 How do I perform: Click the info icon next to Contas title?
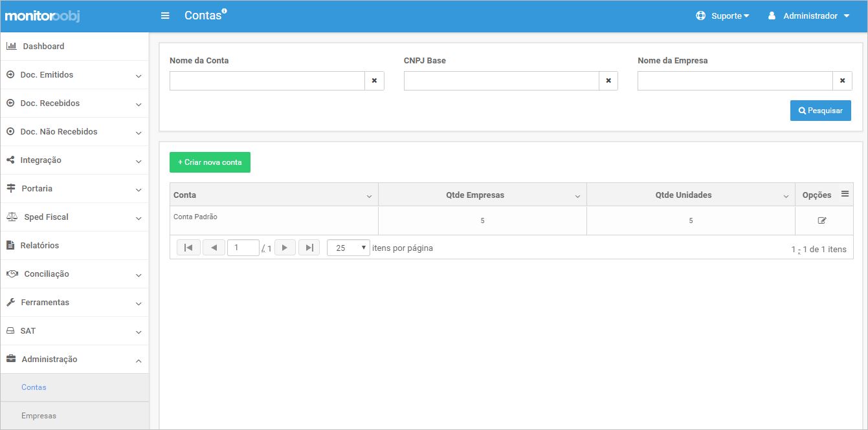pos(224,11)
